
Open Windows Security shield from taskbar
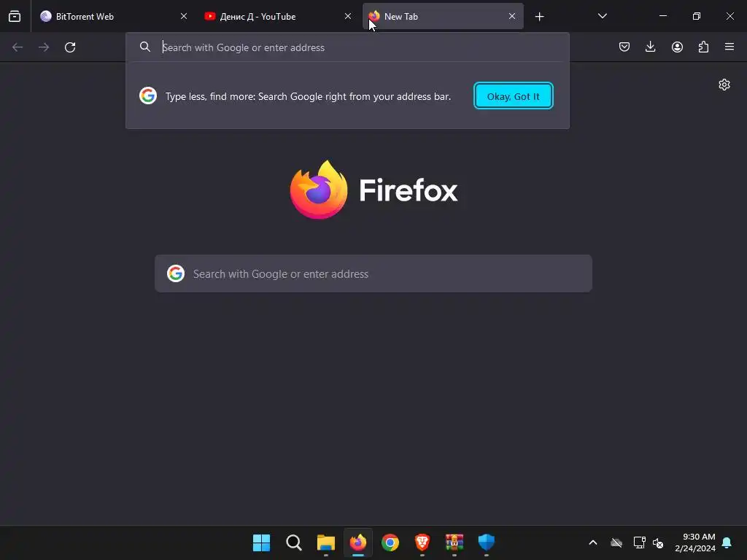[487, 542]
